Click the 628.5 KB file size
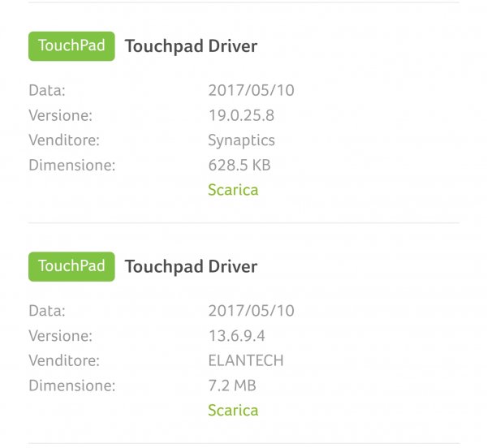 tap(239, 166)
